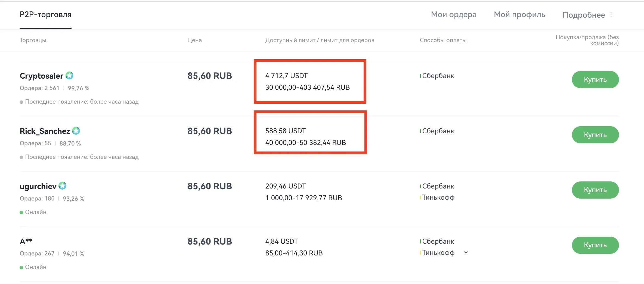The width and height of the screenshot is (644, 284).
Task: Click the green online indicator for A**
Action: click(21, 267)
